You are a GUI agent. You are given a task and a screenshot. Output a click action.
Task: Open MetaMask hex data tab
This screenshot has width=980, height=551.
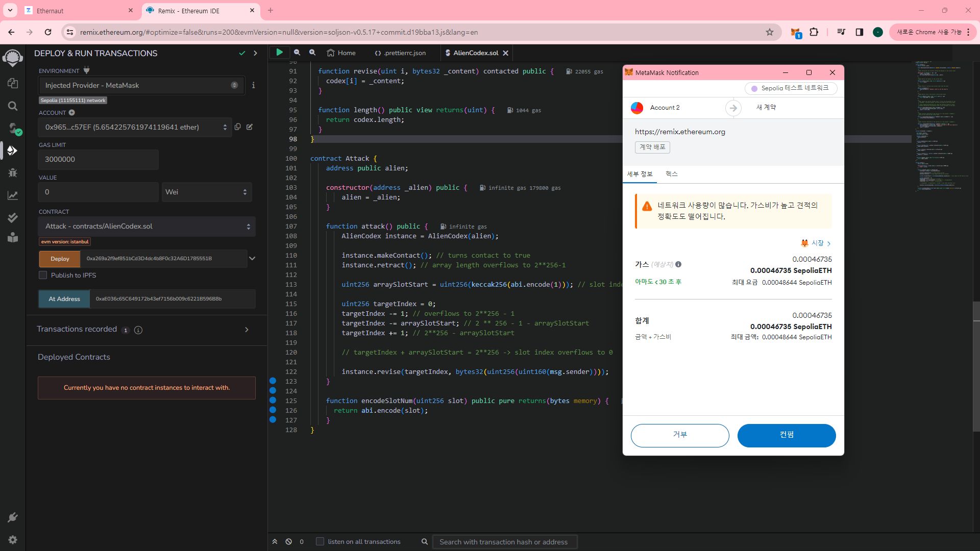click(671, 174)
